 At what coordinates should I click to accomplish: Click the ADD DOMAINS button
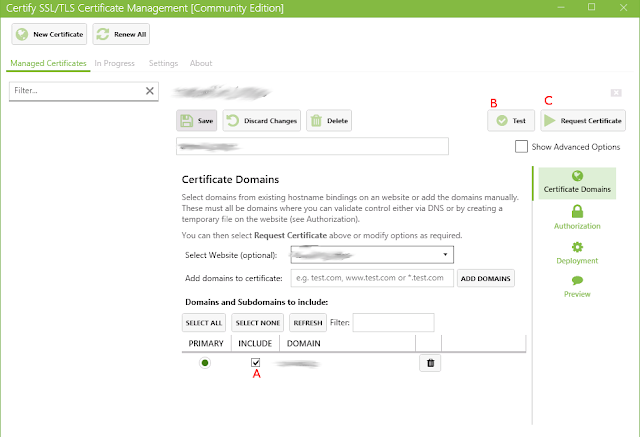[x=486, y=278]
